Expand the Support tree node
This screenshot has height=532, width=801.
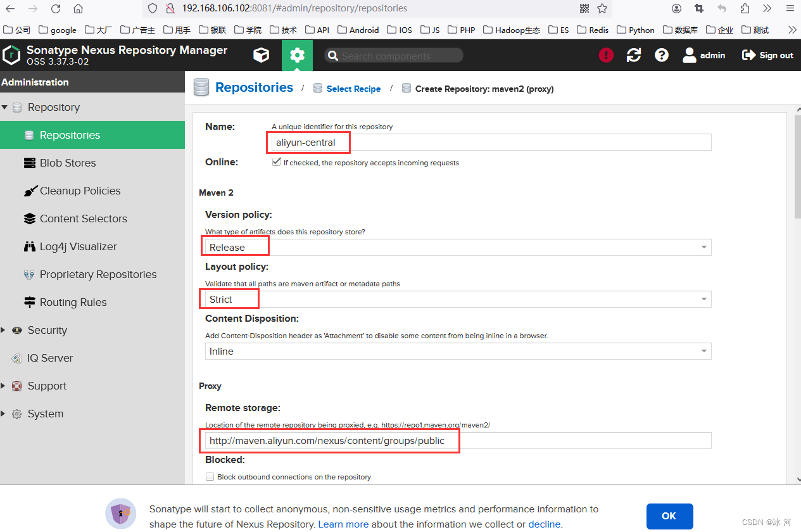click(x=4, y=386)
